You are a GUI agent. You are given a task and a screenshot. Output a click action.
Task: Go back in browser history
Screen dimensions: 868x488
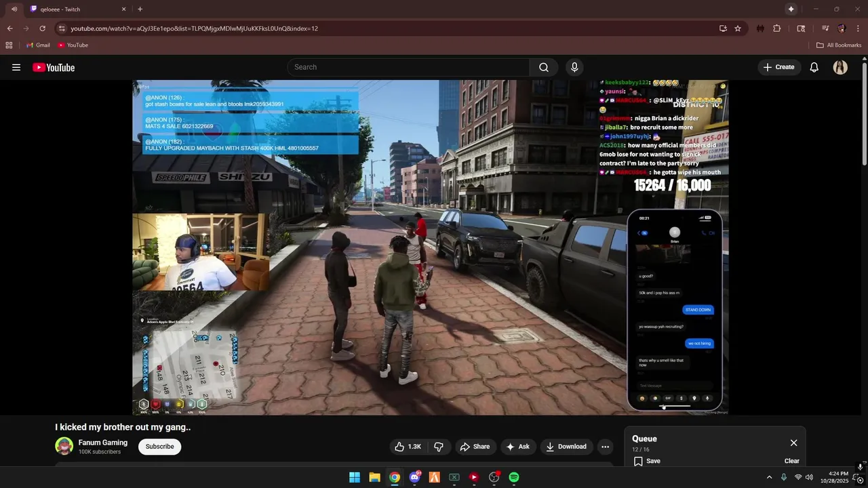click(x=9, y=28)
